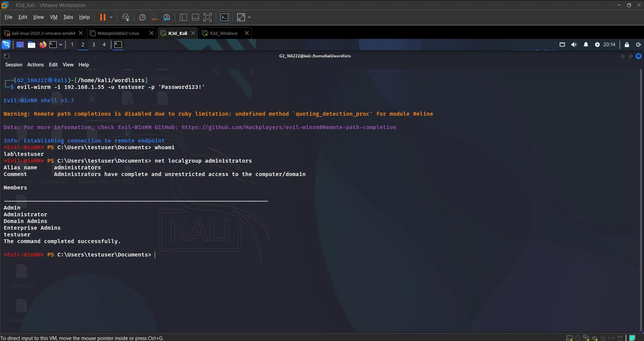Open the VM menu
The width and height of the screenshot is (644, 341).
tap(54, 17)
